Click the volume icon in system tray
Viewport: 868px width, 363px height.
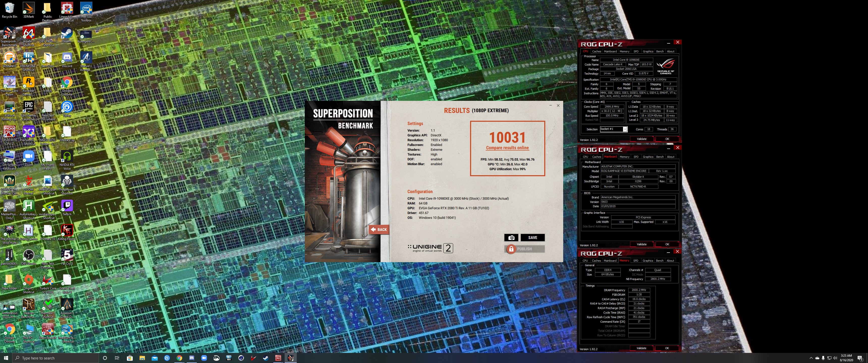pos(835,358)
